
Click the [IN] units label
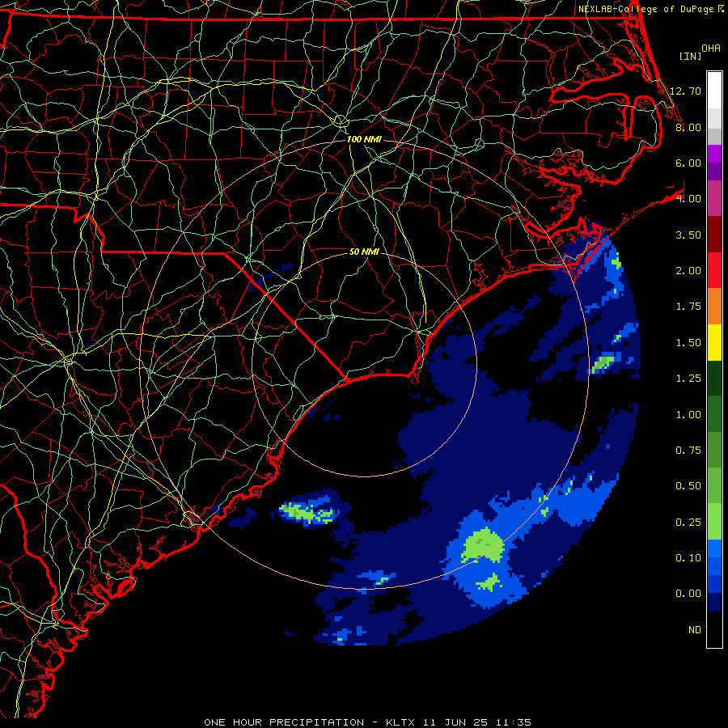point(690,56)
